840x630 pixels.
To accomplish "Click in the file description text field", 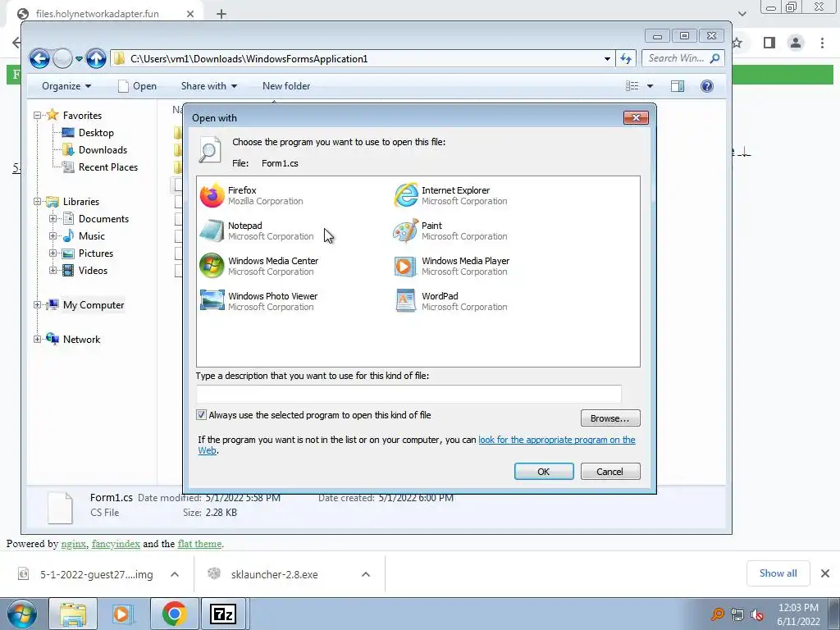I will [x=409, y=394].
